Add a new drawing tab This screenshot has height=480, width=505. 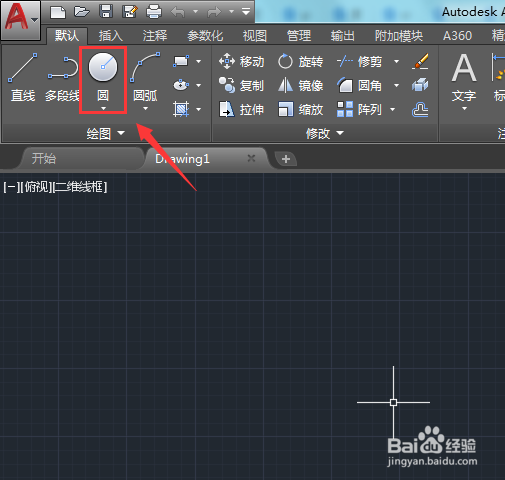tap(286, 159)
